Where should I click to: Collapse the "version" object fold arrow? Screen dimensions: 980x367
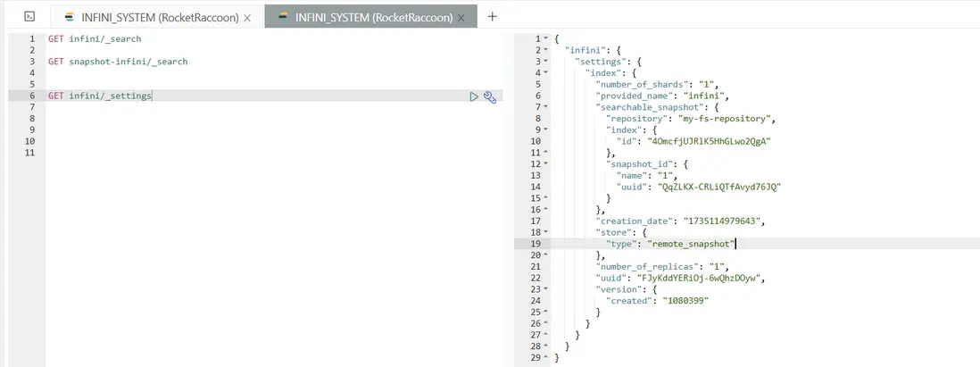click(546, 288)
